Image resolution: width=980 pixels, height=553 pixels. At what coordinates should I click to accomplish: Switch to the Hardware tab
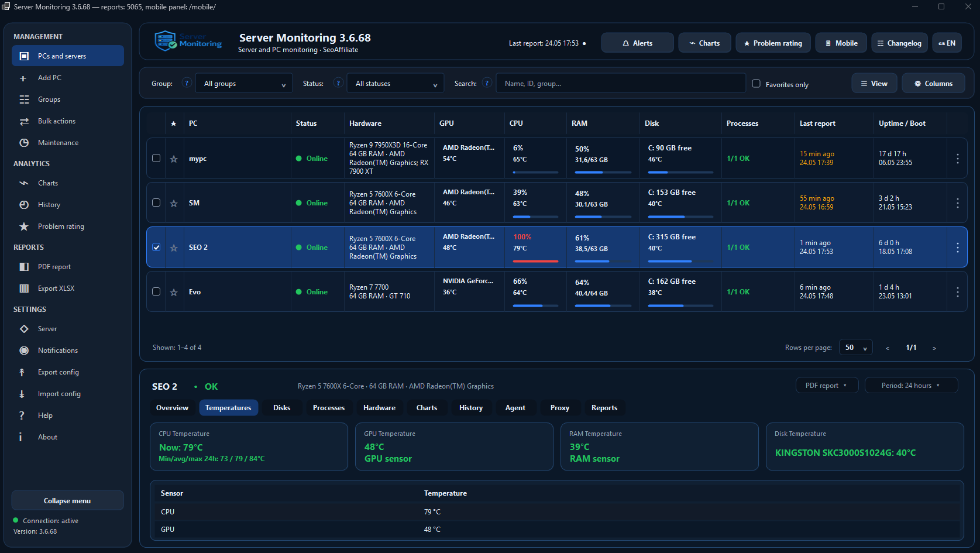379,408
